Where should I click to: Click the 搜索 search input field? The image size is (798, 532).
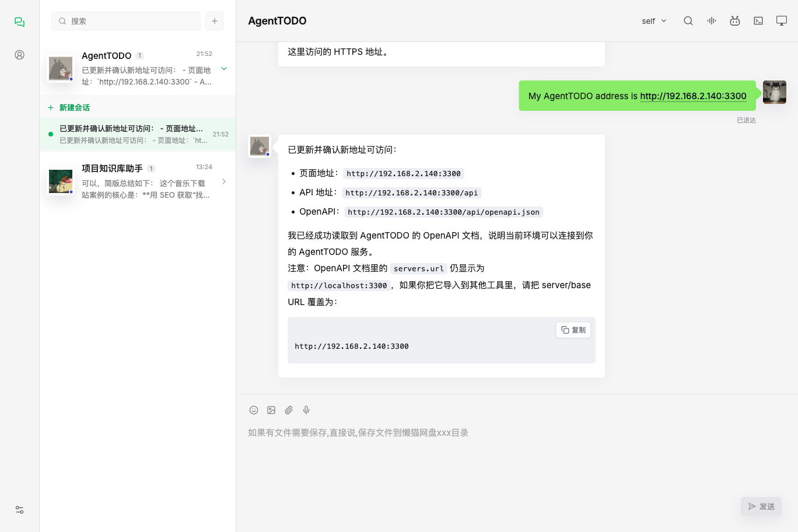(126, 21)
